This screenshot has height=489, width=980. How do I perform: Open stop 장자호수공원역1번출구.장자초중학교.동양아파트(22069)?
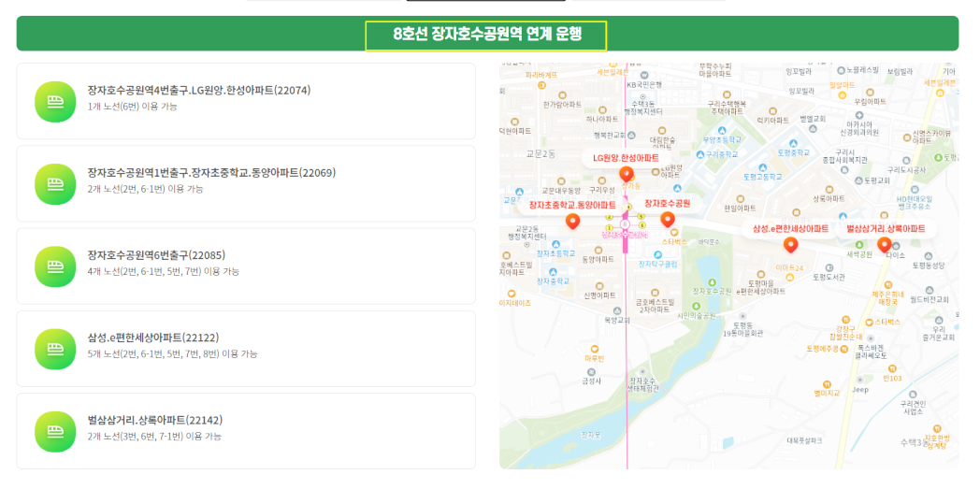(246, 183)
